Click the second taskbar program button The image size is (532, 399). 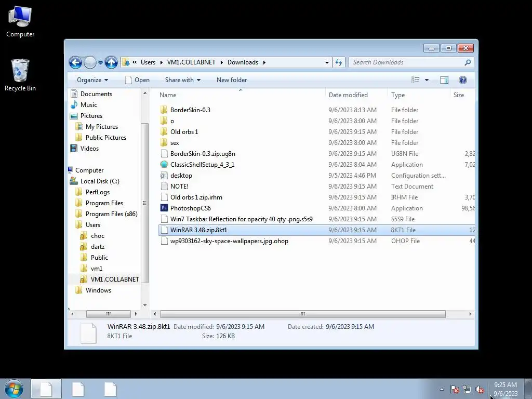[78, 389]
